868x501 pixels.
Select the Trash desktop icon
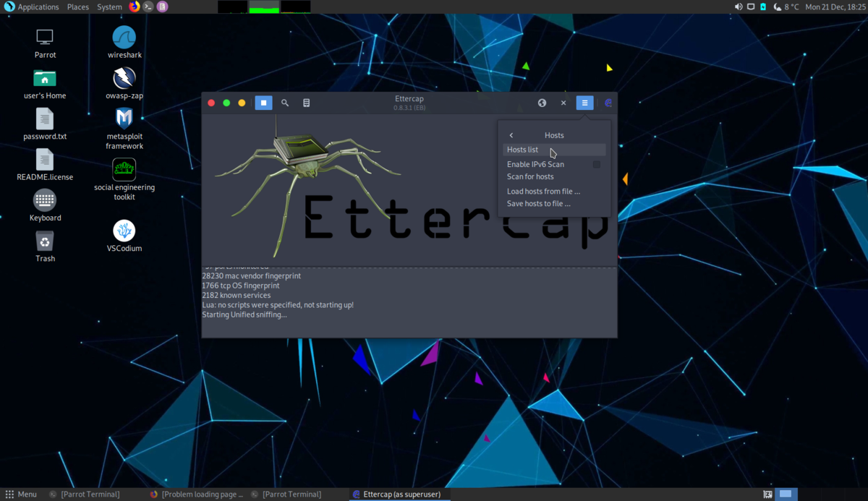coord(45,247)
